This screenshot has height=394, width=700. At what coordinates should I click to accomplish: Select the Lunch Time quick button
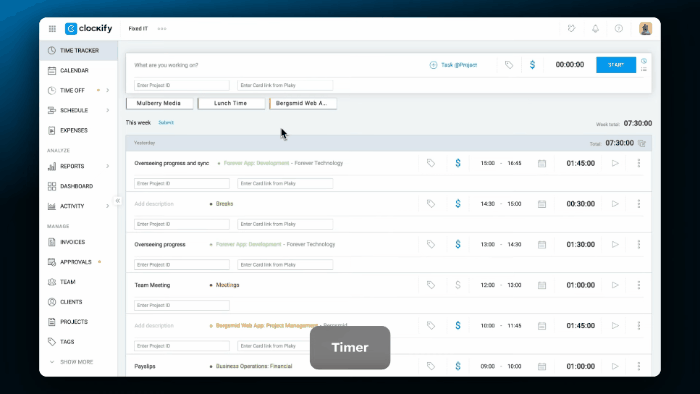(231, 103)
